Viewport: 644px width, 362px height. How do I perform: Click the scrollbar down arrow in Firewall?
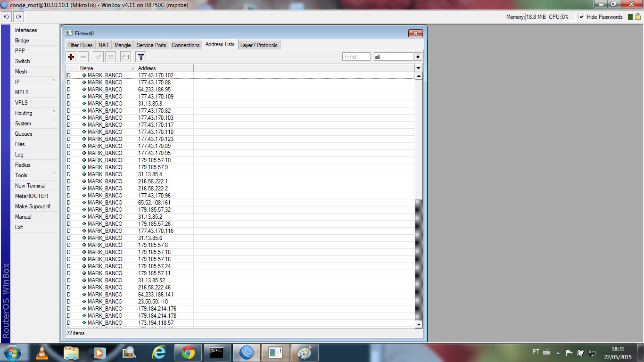click(x=419, y=324)
